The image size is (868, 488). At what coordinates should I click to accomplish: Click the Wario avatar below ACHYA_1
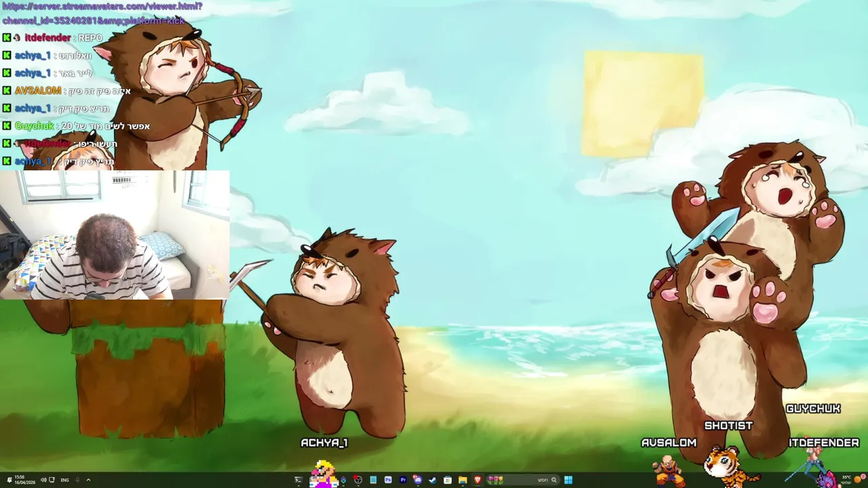[x=325, y=473]
